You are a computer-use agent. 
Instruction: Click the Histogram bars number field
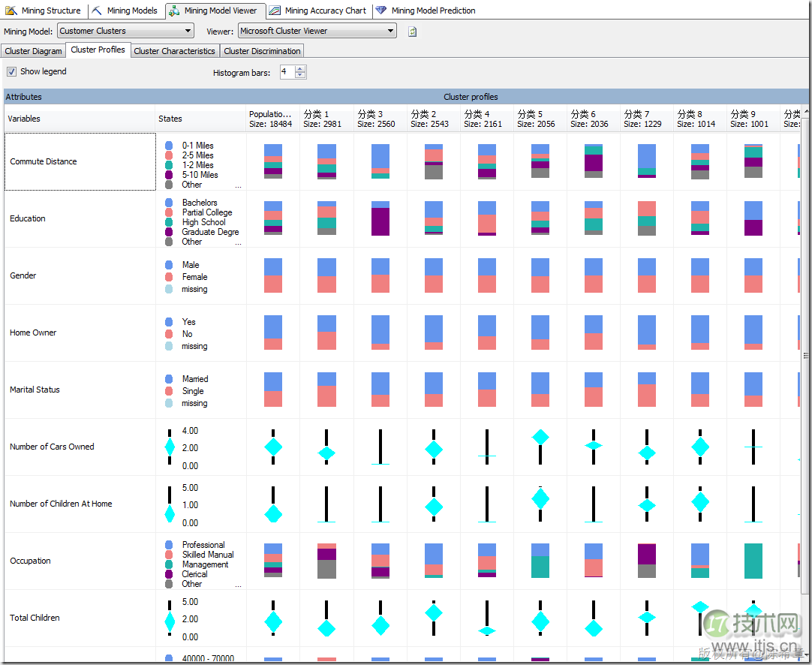287,73
